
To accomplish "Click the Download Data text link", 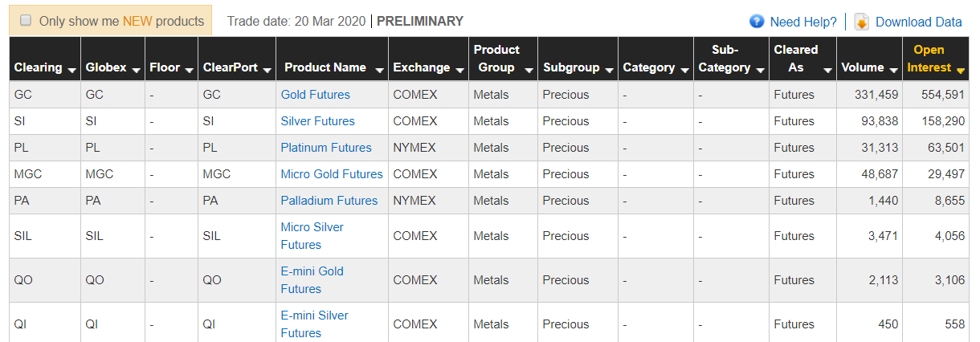I will 919,22.
